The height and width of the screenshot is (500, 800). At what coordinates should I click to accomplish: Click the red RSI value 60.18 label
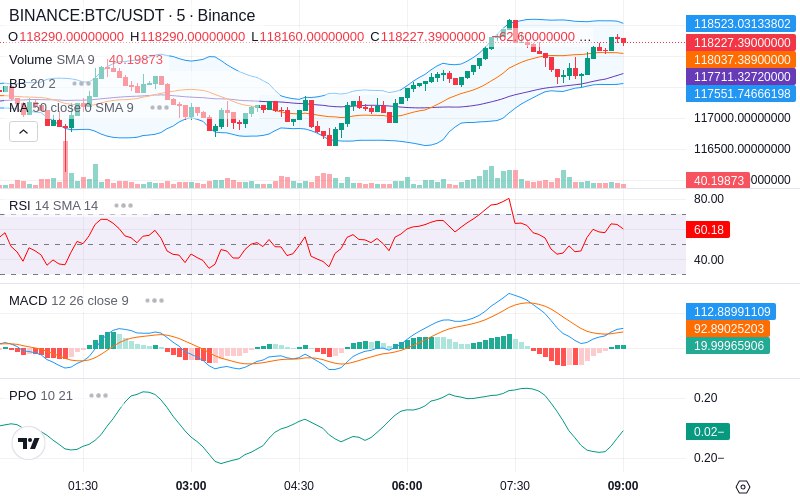(x=708, y=230)
